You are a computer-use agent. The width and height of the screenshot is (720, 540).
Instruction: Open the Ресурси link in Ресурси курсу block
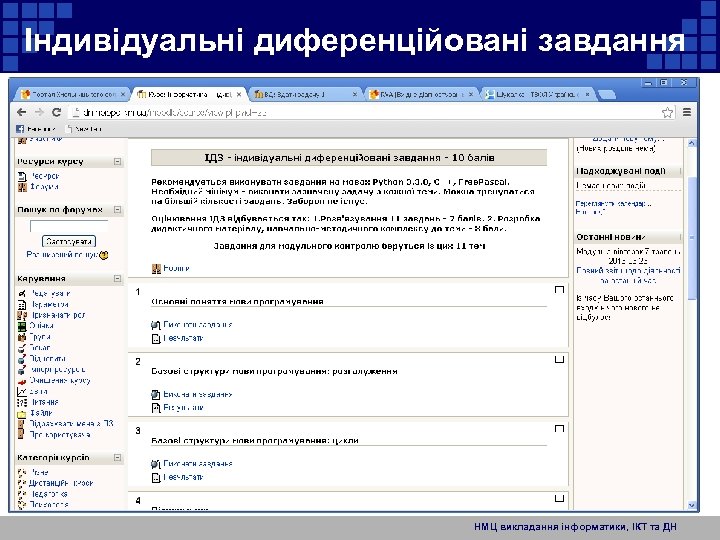[x=45, y=176]
